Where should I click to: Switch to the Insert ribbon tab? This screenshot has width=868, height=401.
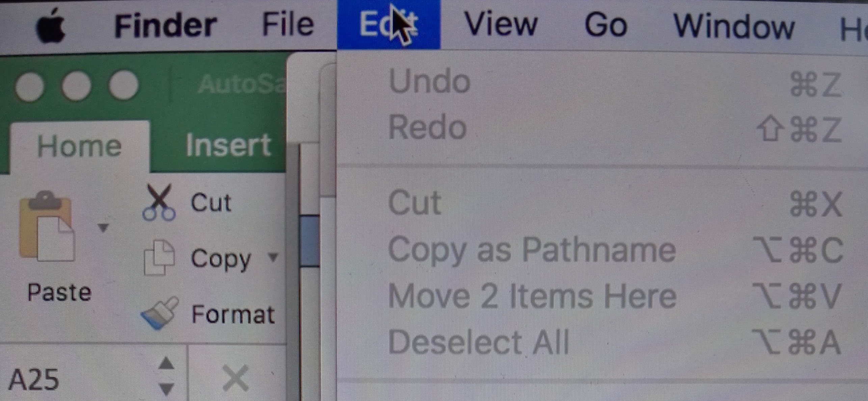228,145
